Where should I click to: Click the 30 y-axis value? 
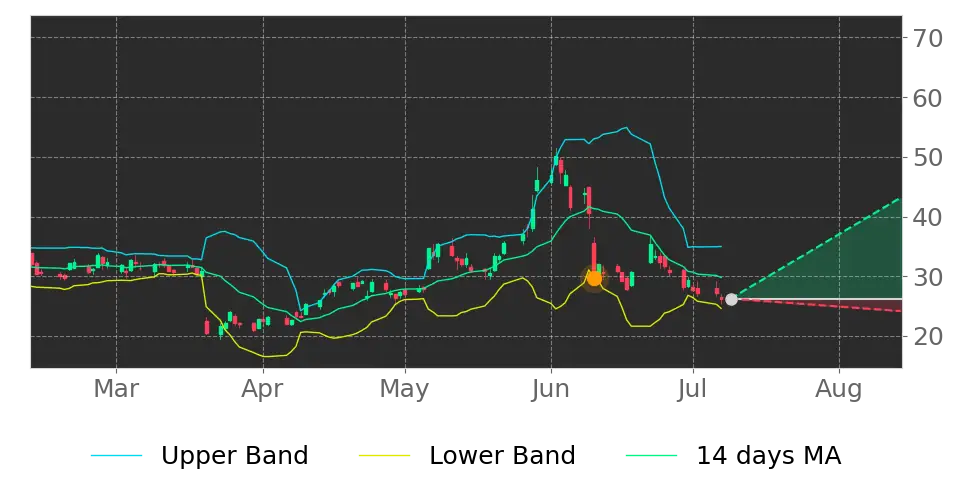928,277
